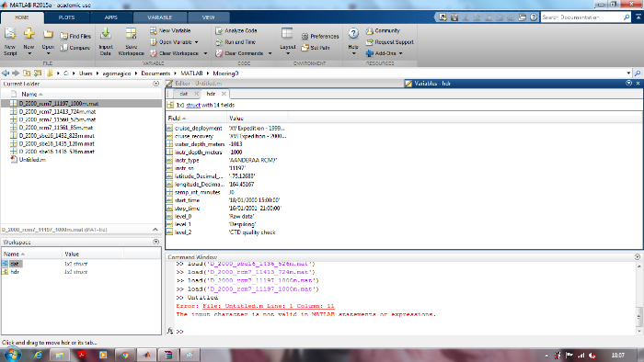The width and height of the screenshot is (644, 362).
Task: Click Analyze Code
Action: pos(236,30)
